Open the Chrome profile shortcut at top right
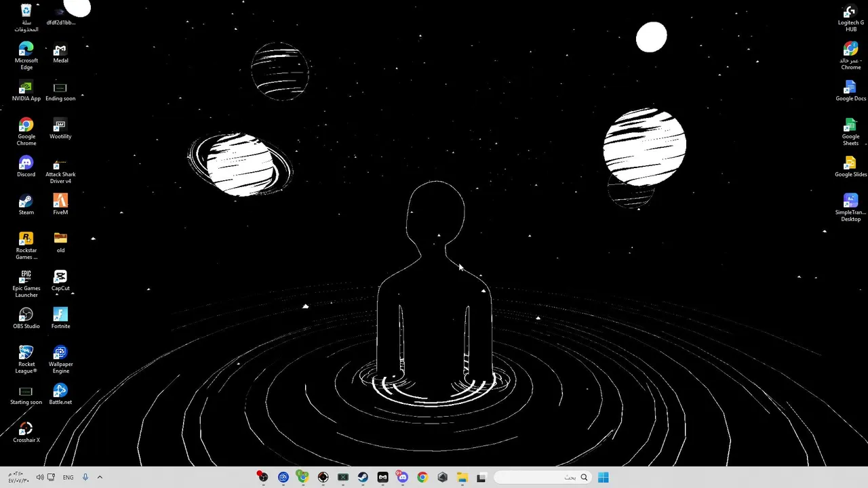Viewport: 868px width, 488px height. [850, 57]
